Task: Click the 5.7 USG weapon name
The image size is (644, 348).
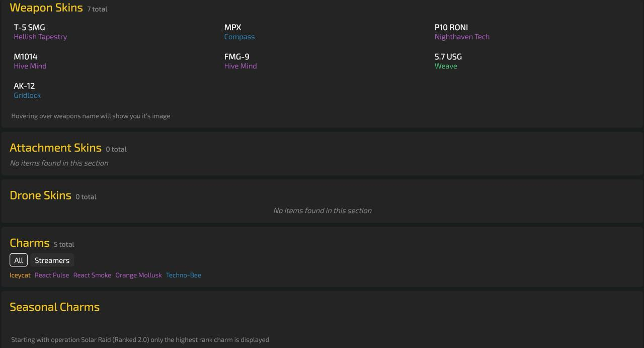Action: tap(448, 56)
